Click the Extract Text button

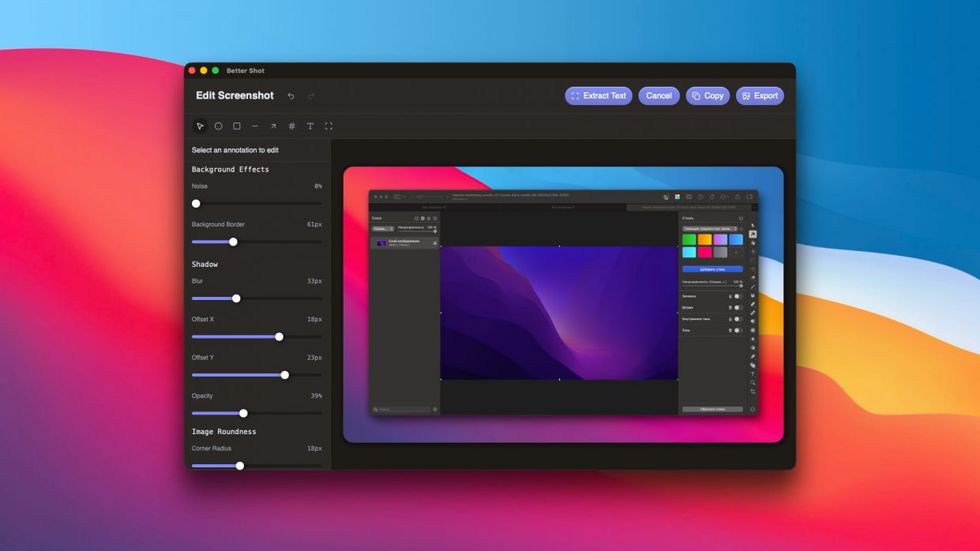tap(599, 96)
